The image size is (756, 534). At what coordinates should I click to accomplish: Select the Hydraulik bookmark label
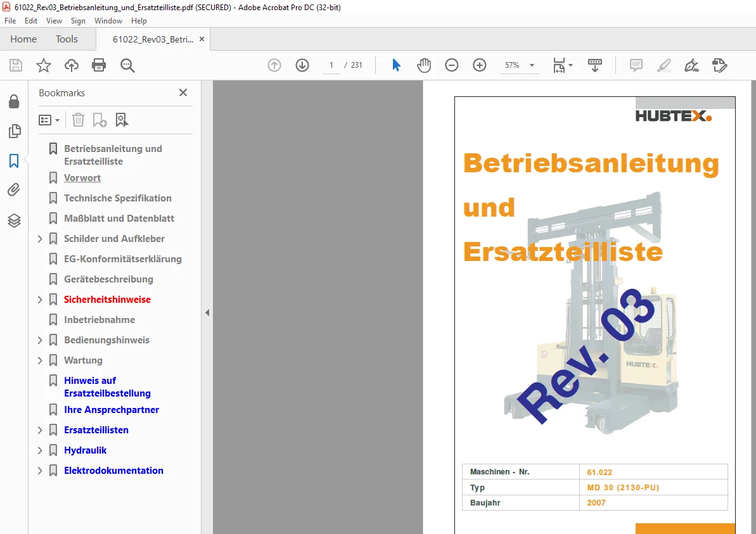tap(86, 450)
